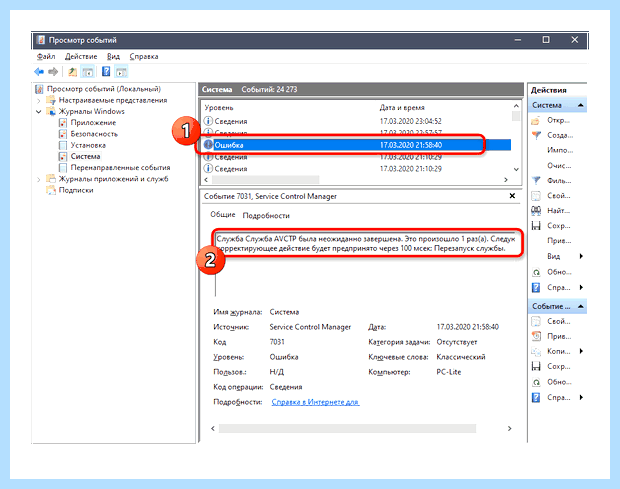620x489 pixels.
Task: Switch to the Общие tab
Action: pyautogui.click(x=223, y=214)
